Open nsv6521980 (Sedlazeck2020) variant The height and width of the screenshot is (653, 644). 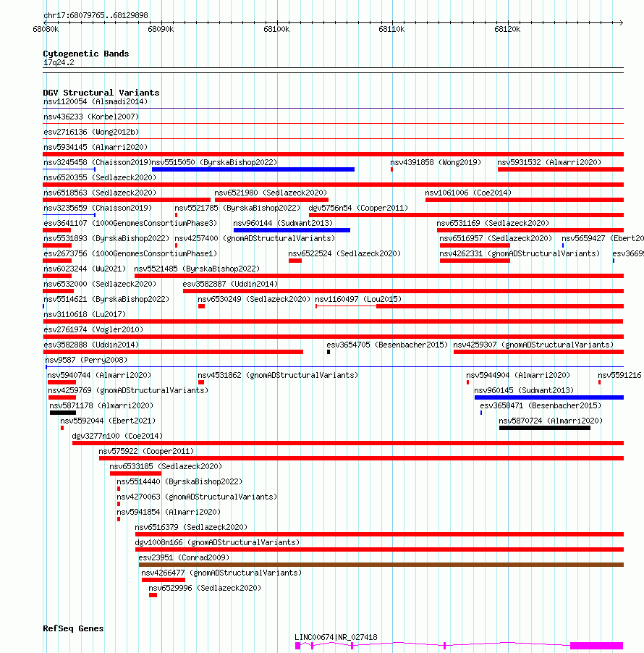point(271,193)
